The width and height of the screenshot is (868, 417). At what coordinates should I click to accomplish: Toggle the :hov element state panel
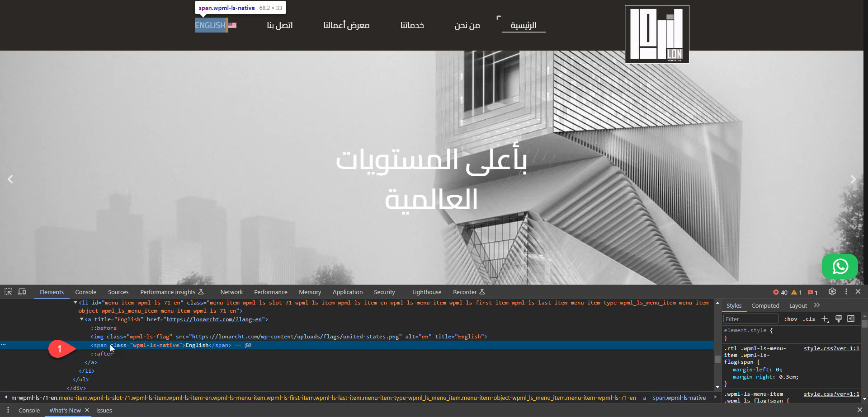point(791,319)
